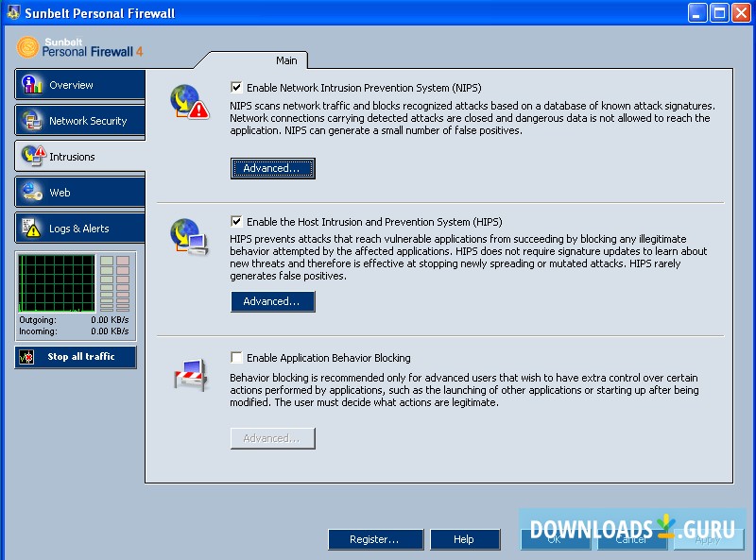Image resolution: width=756 pixels, height=560 pixels.
Task: Uncheck Enable the Host Intrusion Prevention System
Action: tap(237, 222)
